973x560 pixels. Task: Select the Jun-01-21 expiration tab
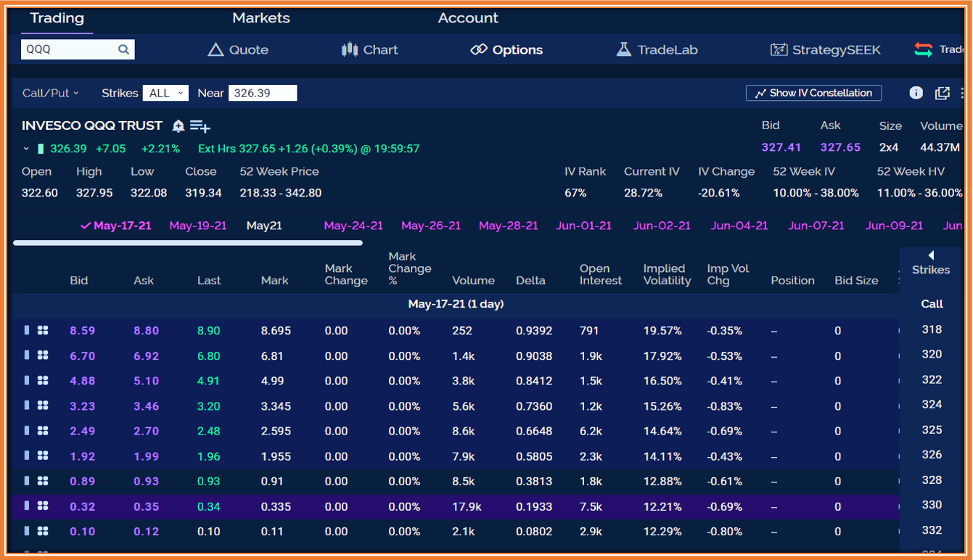584,226
